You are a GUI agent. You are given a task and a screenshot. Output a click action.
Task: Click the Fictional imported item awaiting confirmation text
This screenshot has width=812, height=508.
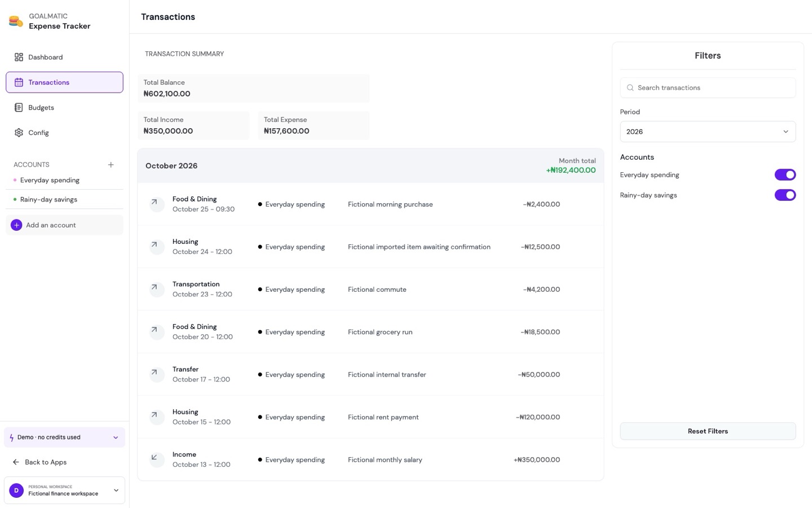pyautogui.click(x=419, y=247)
